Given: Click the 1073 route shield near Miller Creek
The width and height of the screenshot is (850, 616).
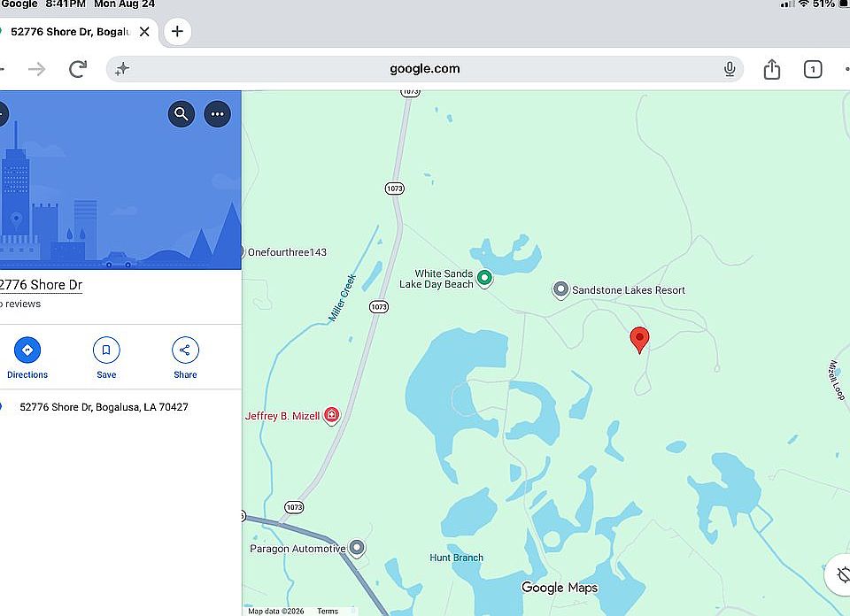Looking at the screenshot, I should tap(379, 307).
